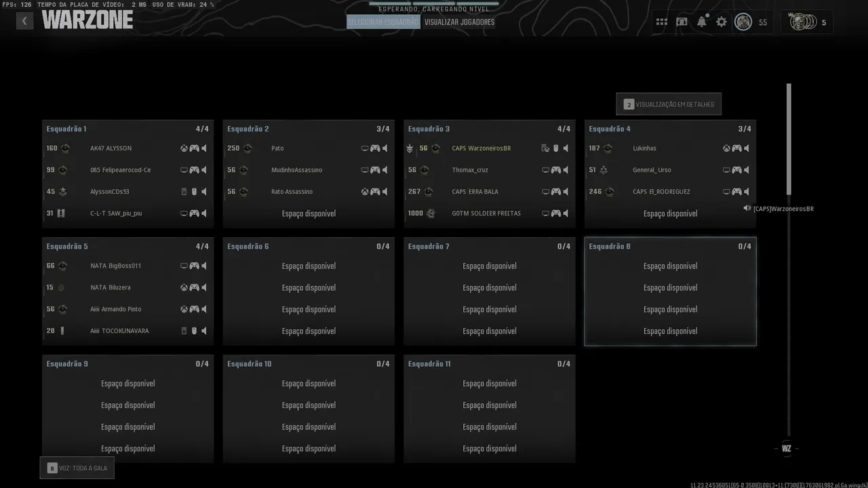
Task: Click party leader icon beside CAPS WarzoneirosBR
Action: coord(410,148)
